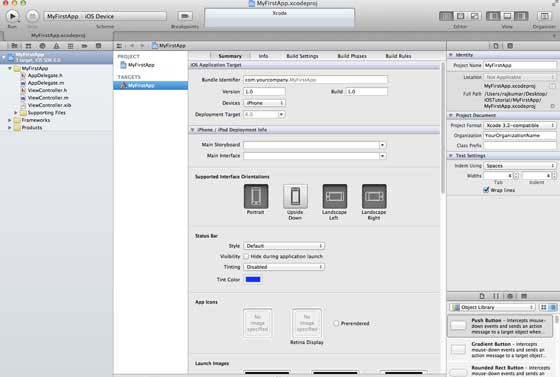Image resolution: width=560 pixels, height=377 pixels.
Task: Toggle the Breakpoints button
Action: pos(185,16)
